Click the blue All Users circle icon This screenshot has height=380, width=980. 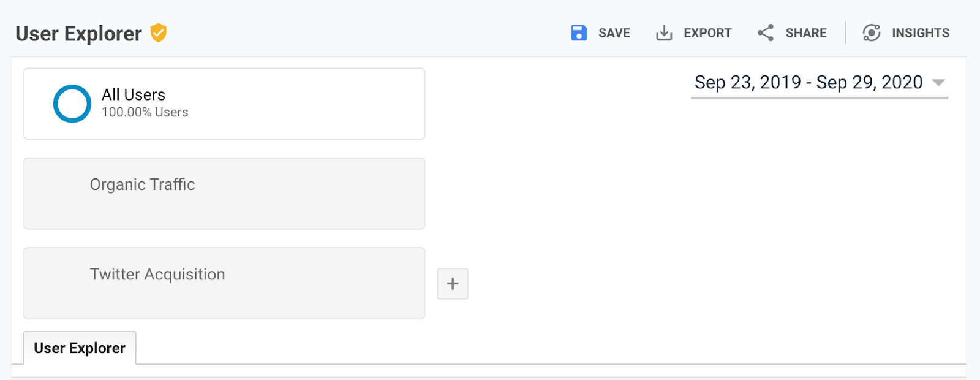[72, 104]
